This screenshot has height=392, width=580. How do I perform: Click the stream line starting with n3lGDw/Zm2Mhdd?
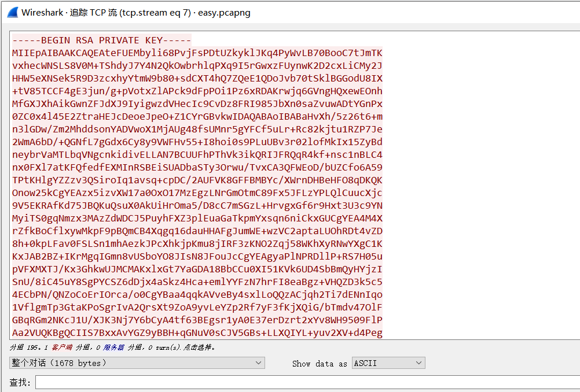[197, 130]
